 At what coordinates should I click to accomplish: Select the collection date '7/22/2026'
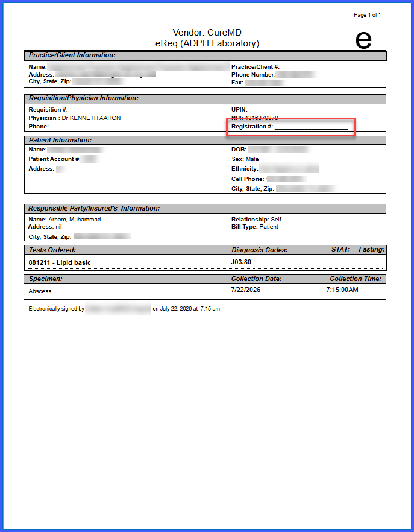click(x=245, y=290)
